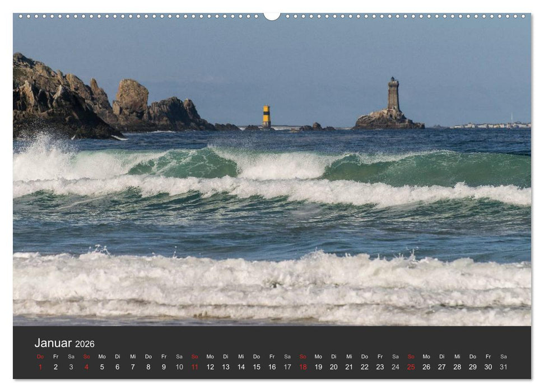Viewport: 544px width, 392px height.
Task: Click the first Do weekday header
Action: coord(39,356)
